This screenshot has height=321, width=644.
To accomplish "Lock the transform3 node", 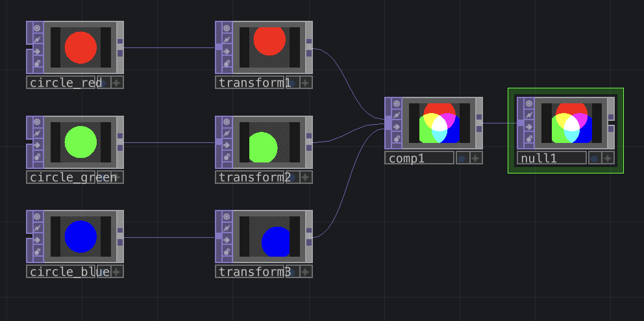I will (227, 252).
